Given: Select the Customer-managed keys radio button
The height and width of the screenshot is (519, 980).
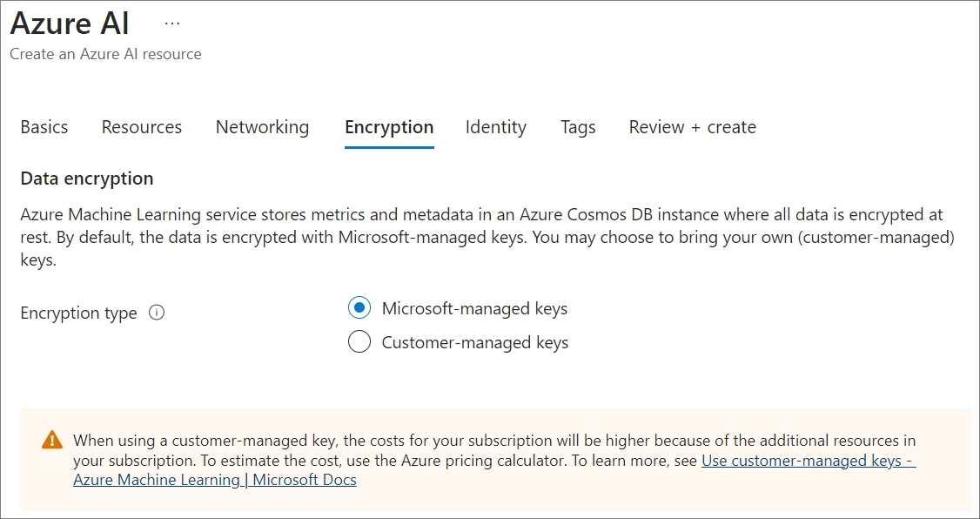Looking at the screenshot, I should point(359,342).
